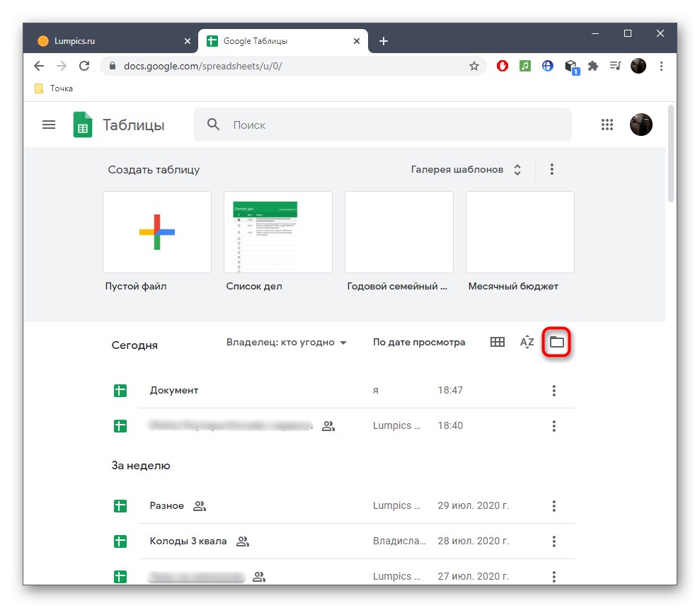Close the Lumpics.ru tab

click(x=188, y=41)
